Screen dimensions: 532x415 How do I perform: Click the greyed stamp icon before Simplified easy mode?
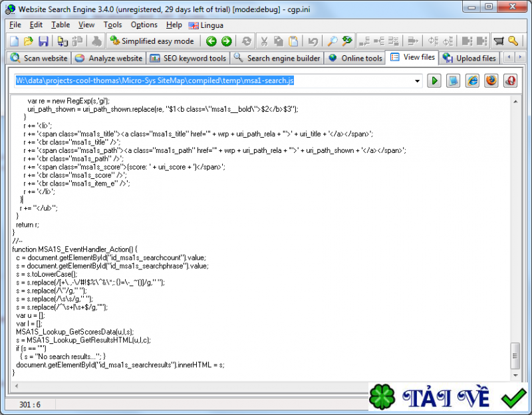click(x=96, y=41)
